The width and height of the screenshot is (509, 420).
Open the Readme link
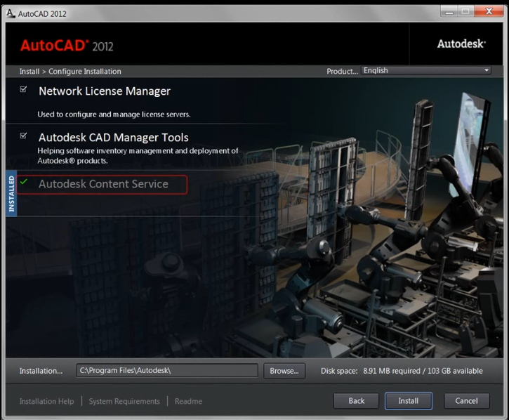[x=188, y=402]
